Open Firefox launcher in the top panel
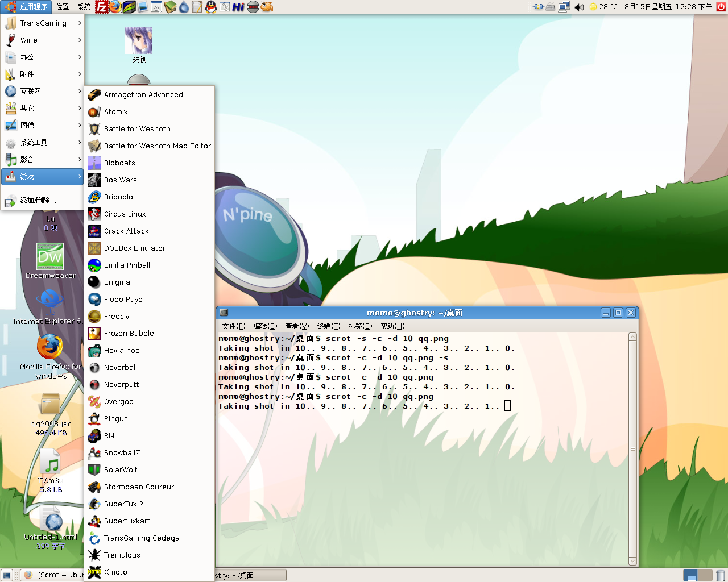The width and height of the screenshot is (728, 582). coord(115,7)
